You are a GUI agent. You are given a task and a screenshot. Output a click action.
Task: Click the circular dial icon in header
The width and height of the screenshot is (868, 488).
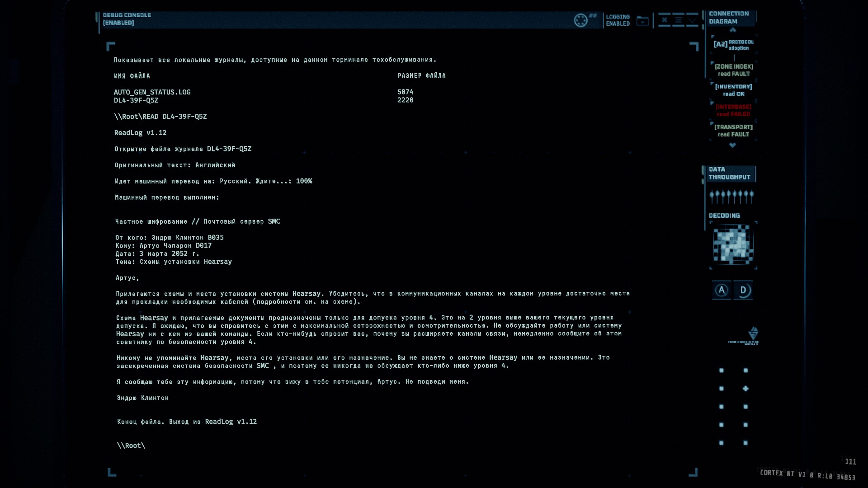[x=580, y=20]
